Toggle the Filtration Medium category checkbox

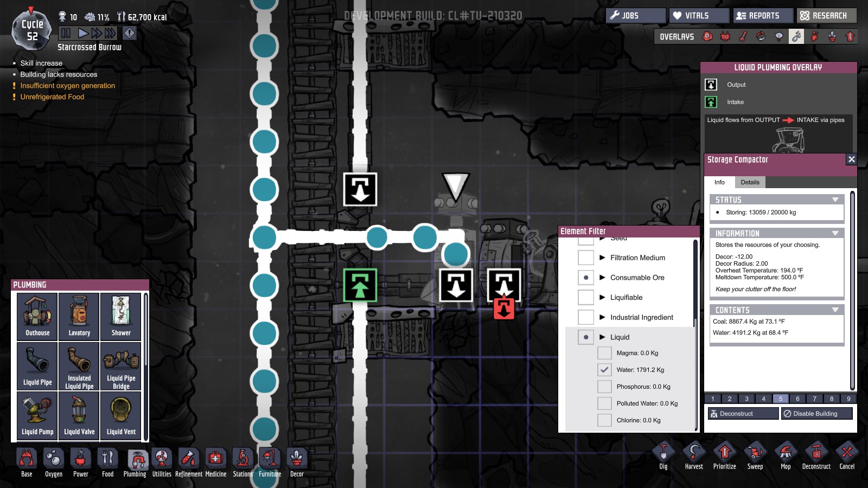[x=586, y=258]
